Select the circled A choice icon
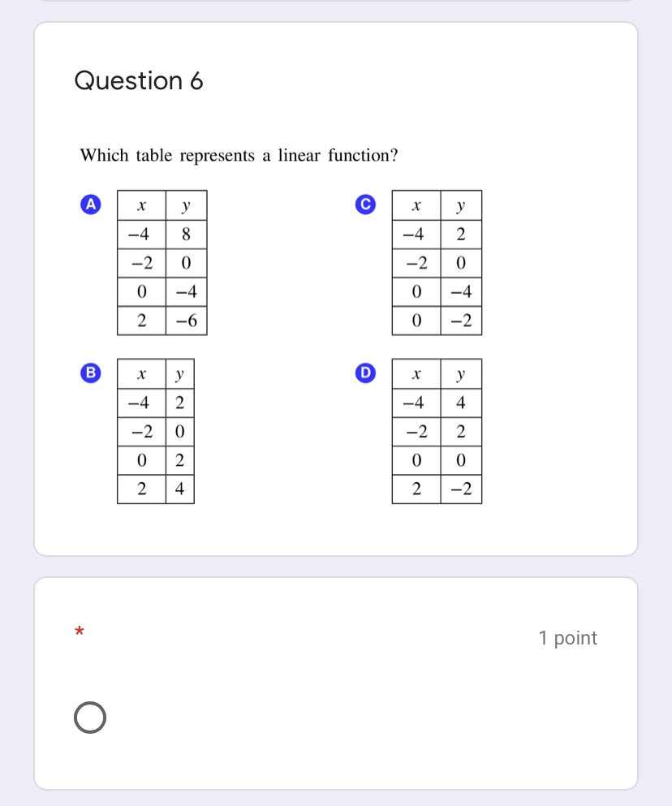The height and width of the screenshot is (806, 672). pyautogui.click(x=90, y=204)
